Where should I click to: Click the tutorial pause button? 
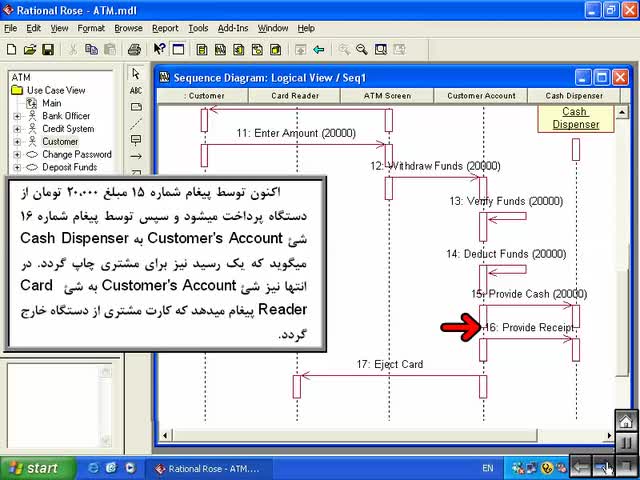pos(626,444)
